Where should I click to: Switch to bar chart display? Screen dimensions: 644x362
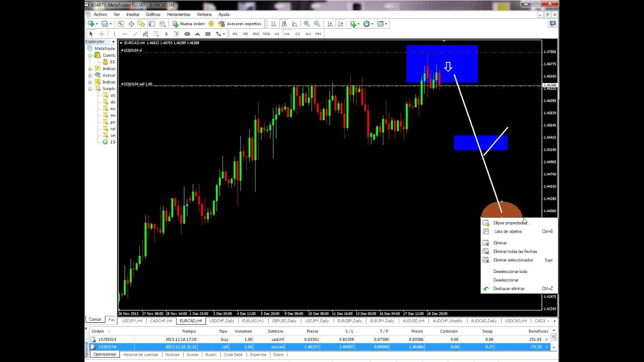point(274,24)
